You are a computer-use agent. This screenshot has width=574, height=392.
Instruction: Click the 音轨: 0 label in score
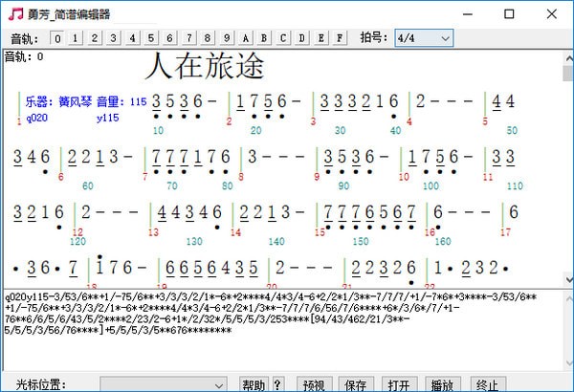[x=24, y=56]
